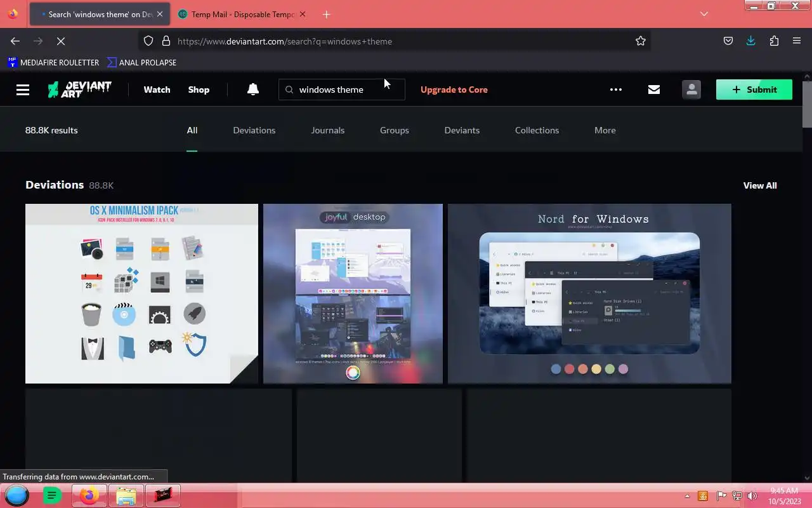Click the 88.8K results count
Screen dimensions: 812x508
pos(51,130)
